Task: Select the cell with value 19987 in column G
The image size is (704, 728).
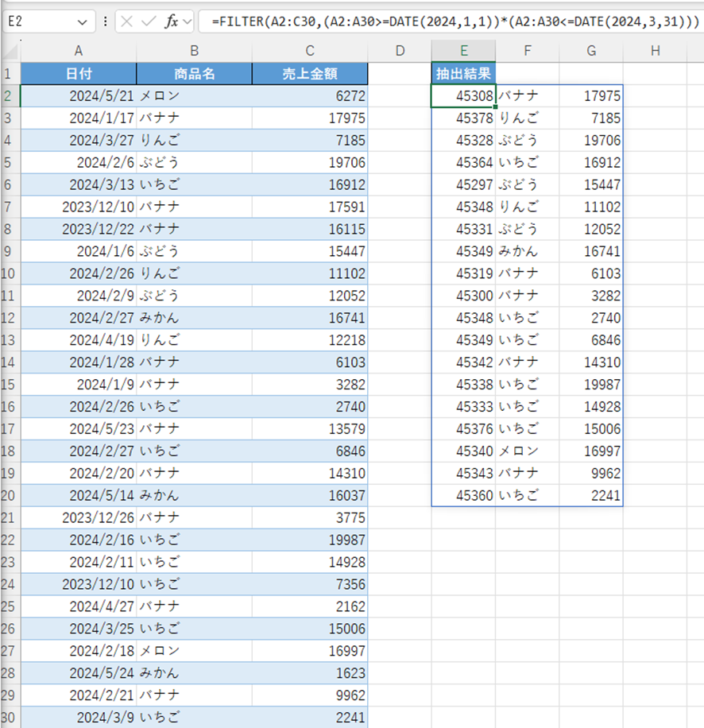Action: [x=590, y=385]
